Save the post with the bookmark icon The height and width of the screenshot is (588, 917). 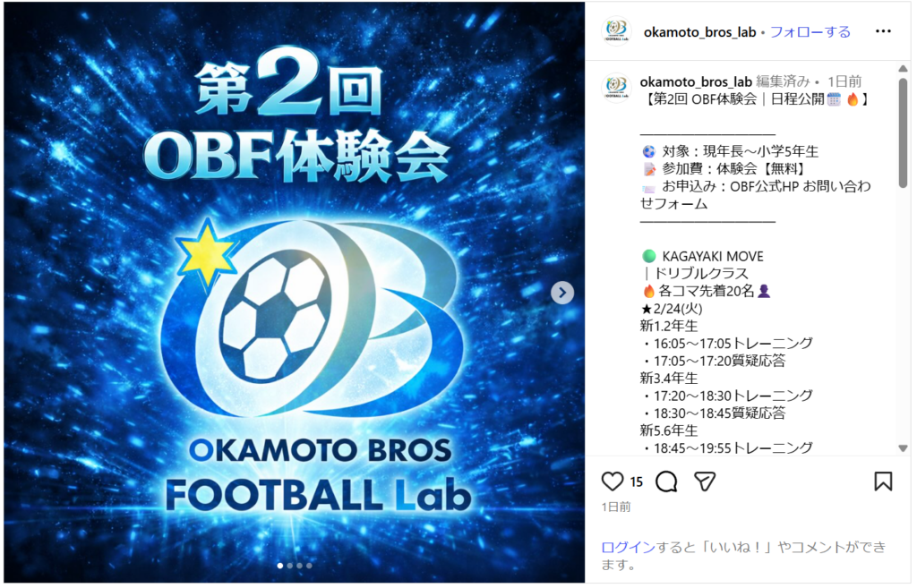click(x=883, y=481)
